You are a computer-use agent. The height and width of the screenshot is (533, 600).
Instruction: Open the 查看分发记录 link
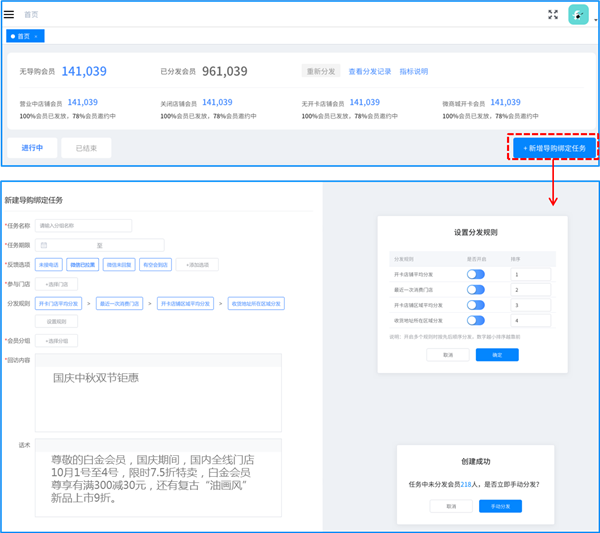pyautogui.click(x=369, y=71)
